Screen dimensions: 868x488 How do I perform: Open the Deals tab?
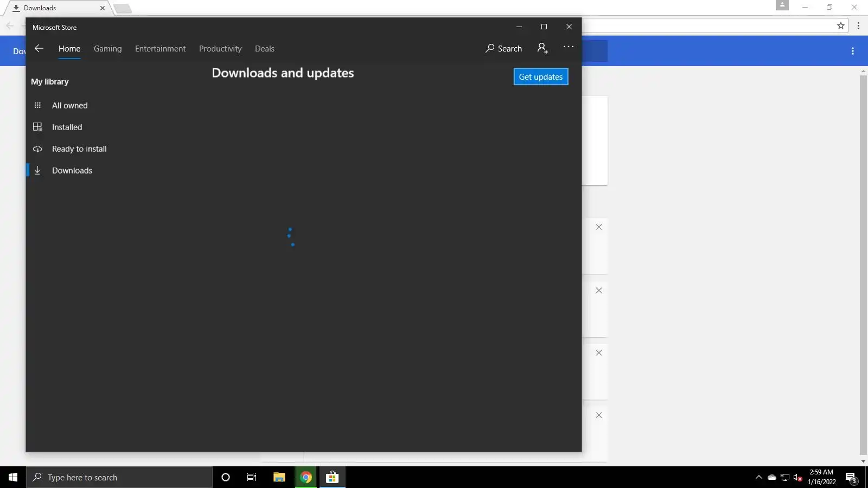pyautogui.click(x=265, y=49)
